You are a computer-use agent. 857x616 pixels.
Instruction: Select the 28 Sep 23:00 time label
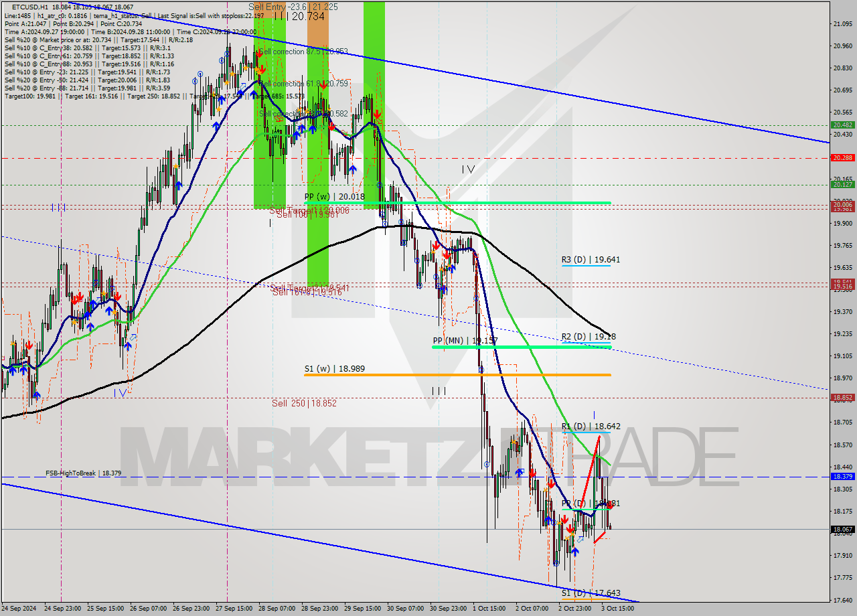click(x=319, y=609)
